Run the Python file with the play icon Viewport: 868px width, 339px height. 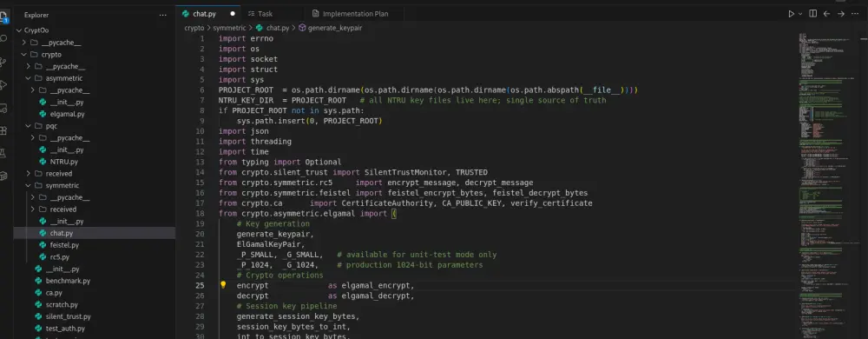(791, 14)
